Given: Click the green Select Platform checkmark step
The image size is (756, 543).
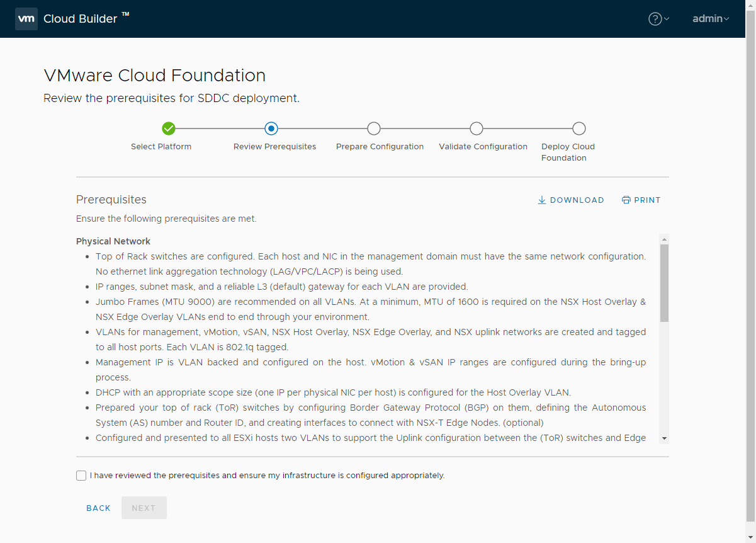Looking at the screenshot, I should (x=169, y=129).
